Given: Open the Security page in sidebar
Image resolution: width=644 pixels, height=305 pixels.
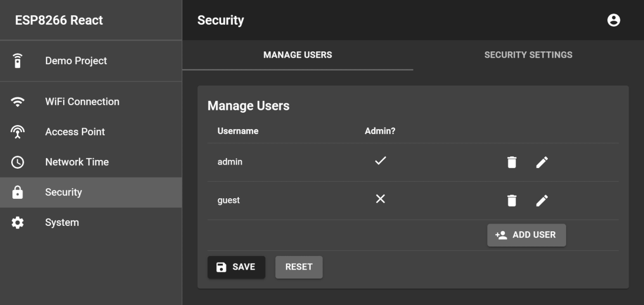Looking at the screenshot, I should [x=64, y=192].
